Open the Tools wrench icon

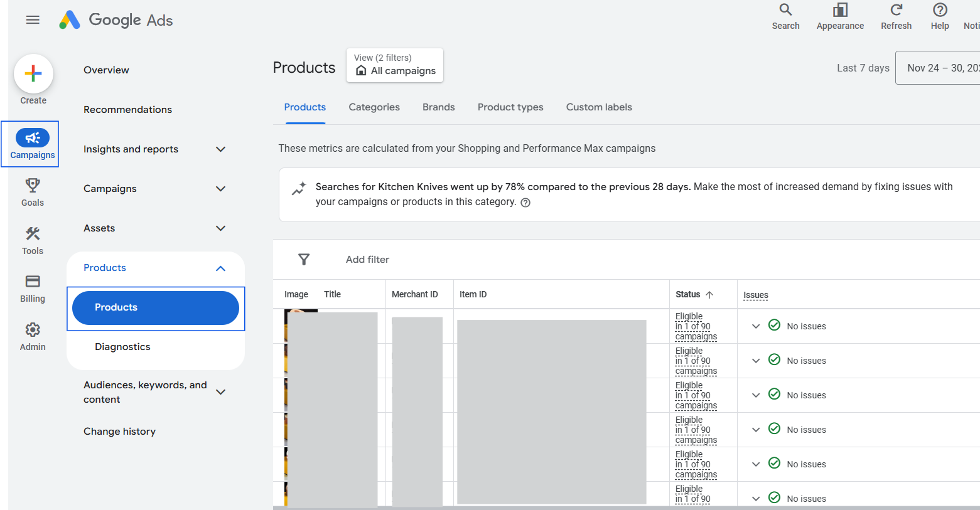tap(33, 233)
